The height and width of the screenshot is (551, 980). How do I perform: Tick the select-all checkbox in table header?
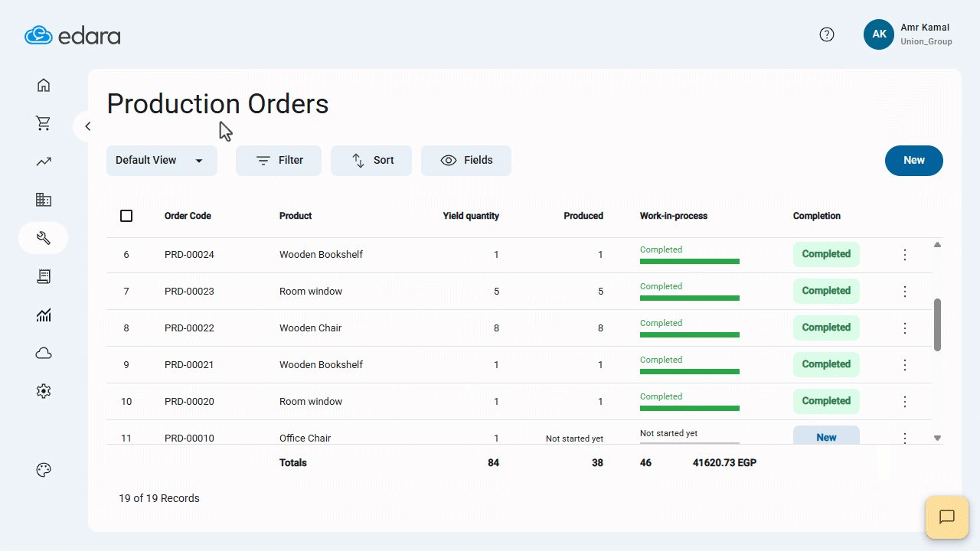click(x=126, y=216)
